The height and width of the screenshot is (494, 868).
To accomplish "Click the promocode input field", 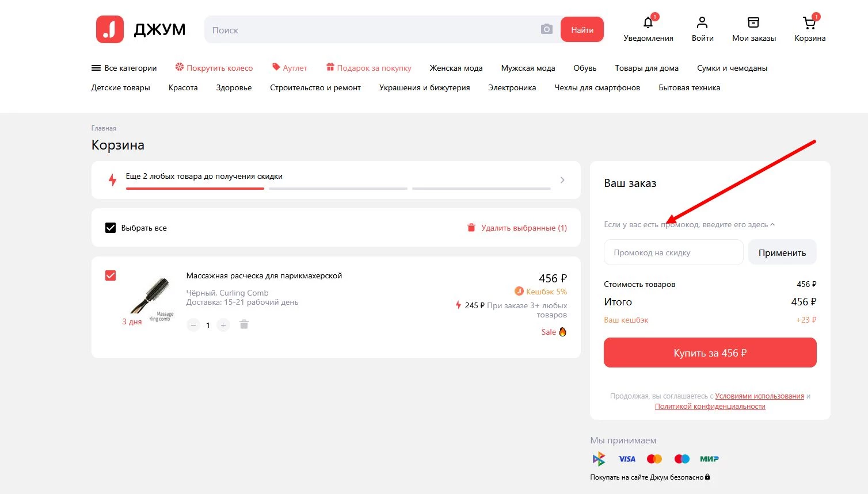I will [x=673, y=252].
